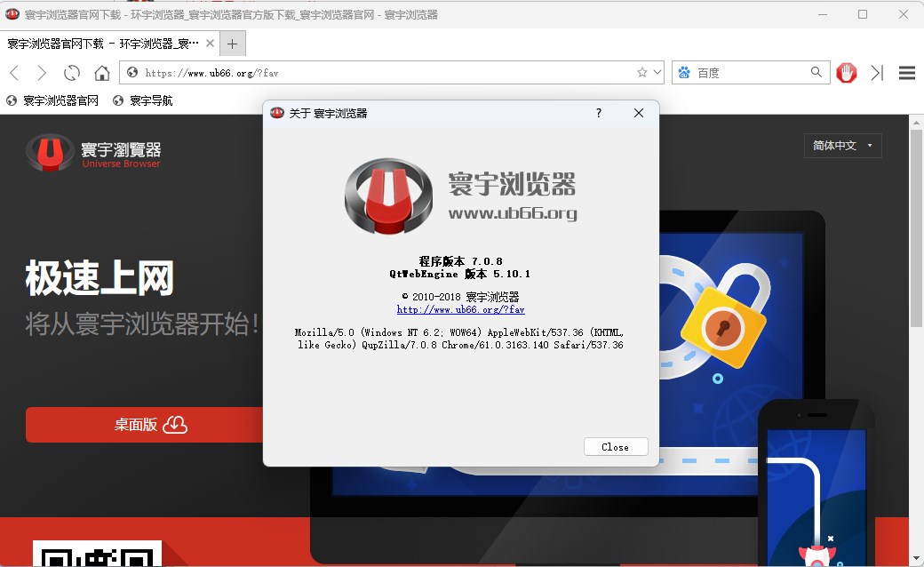This screenshot has width=924, height=567.
Task: Focus the 百度 search box
Action: tap(752, 73)
